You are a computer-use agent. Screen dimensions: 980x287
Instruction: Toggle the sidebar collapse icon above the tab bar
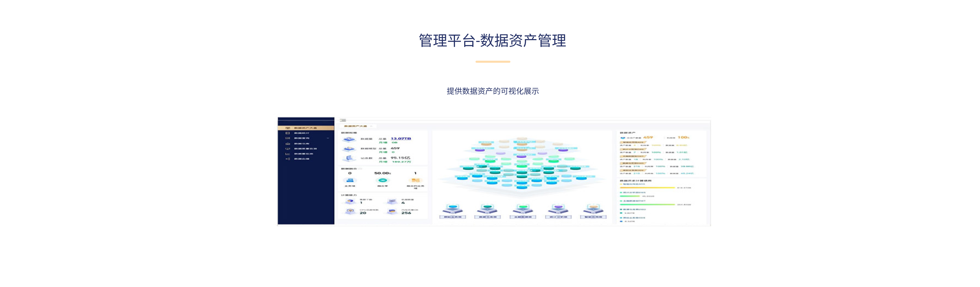pos(343,120)
